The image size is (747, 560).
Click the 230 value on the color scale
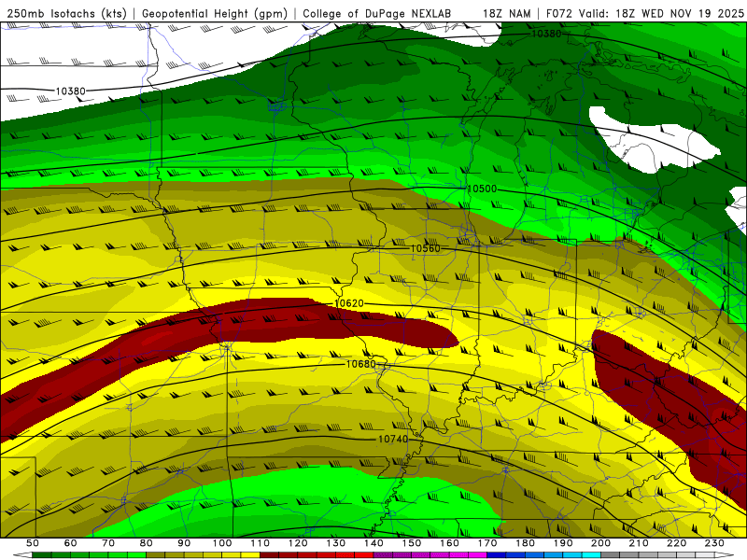714,543
